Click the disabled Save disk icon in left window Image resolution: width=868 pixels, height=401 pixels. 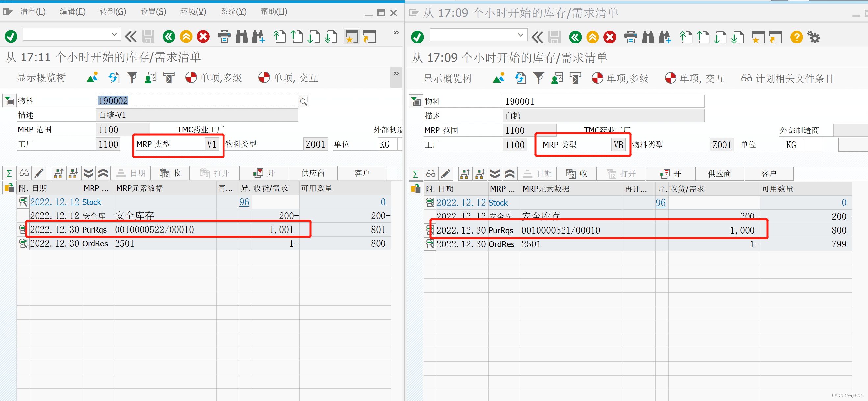pos(147,36)
